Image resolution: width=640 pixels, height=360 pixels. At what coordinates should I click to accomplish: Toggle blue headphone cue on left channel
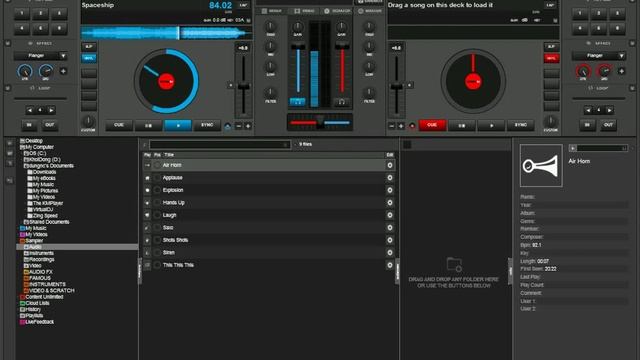click(298, 102)
